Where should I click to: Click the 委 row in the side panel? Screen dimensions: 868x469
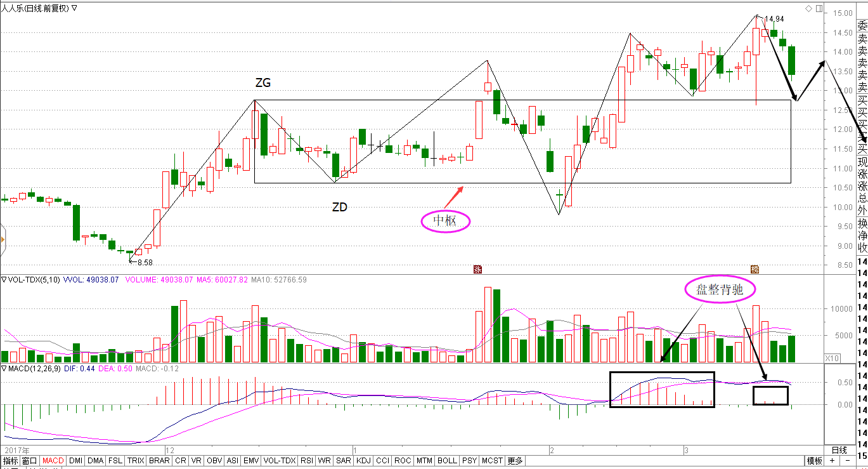[x=862, y=26]
